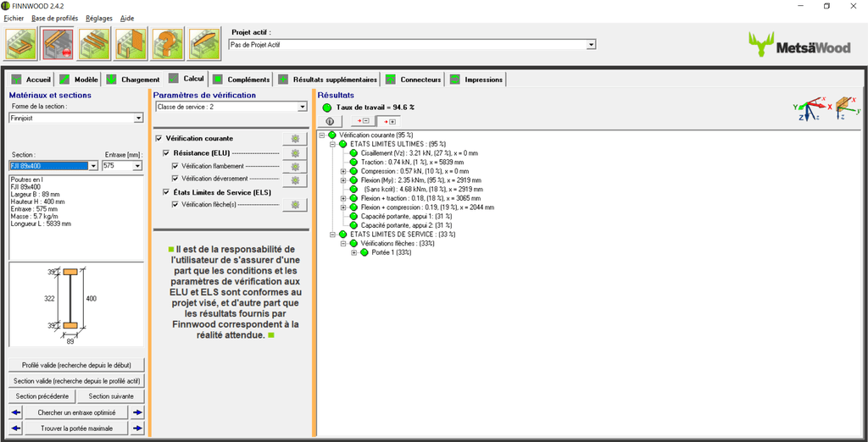Screen dimensions: 868x442
Task: Open the Base de profilés menu
Action: pyautogui.click(x=55, y=19)
